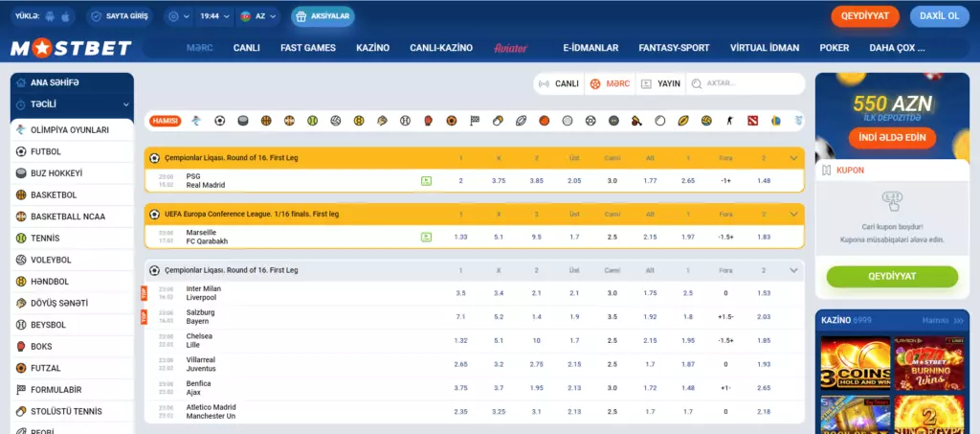Screen dimensions: 980x434
Task: Click TOP badge beside Inter Milan match
Action: point(144,293)
